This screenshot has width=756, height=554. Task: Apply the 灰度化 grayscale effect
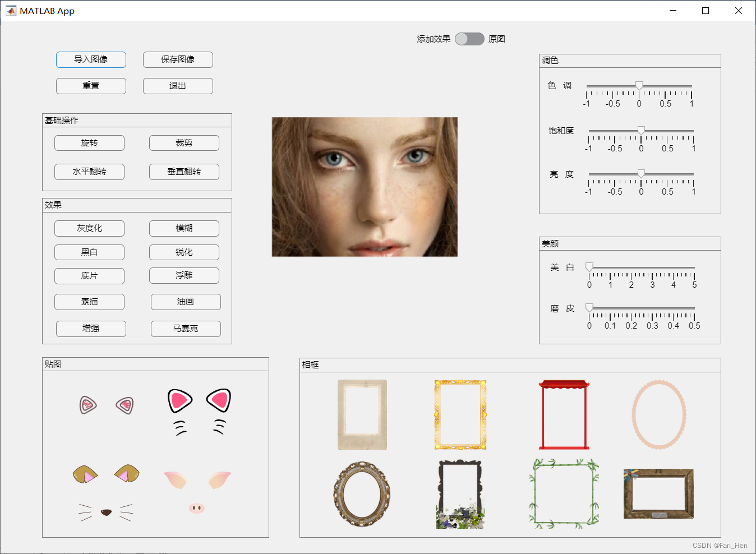89,228
